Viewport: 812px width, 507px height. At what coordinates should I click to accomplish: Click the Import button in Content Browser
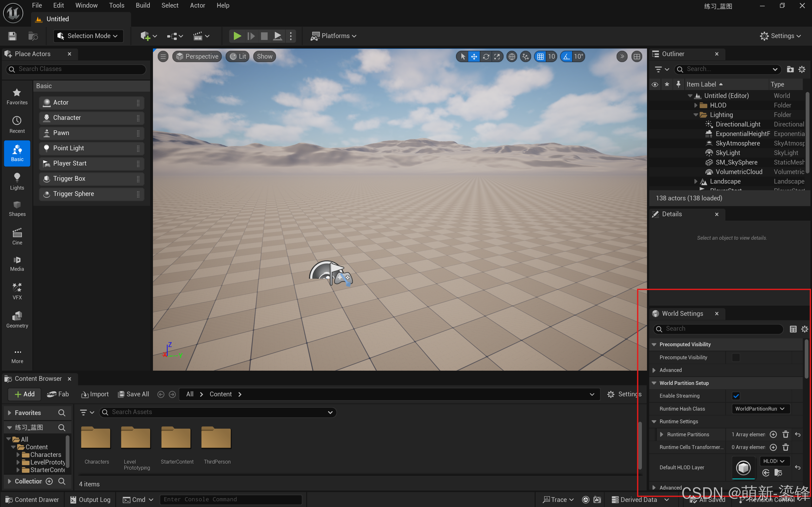click(x=95, y=394)
